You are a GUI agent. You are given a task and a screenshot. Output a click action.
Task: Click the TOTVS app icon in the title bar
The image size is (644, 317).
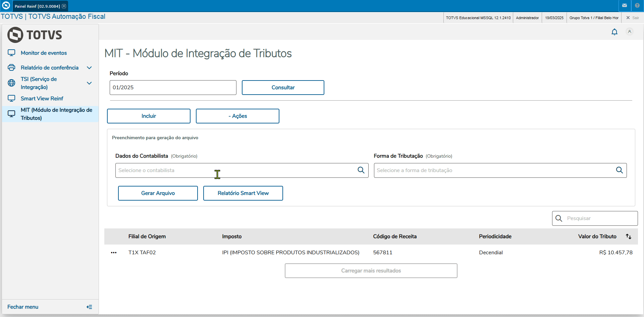click(6, 6)
